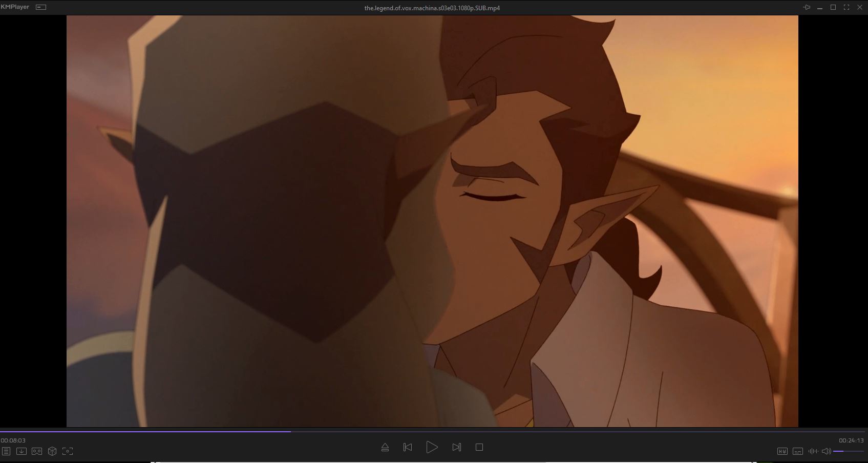Enter fullscreen mode from title bar
868x463 pixels.
pos(846,7)
